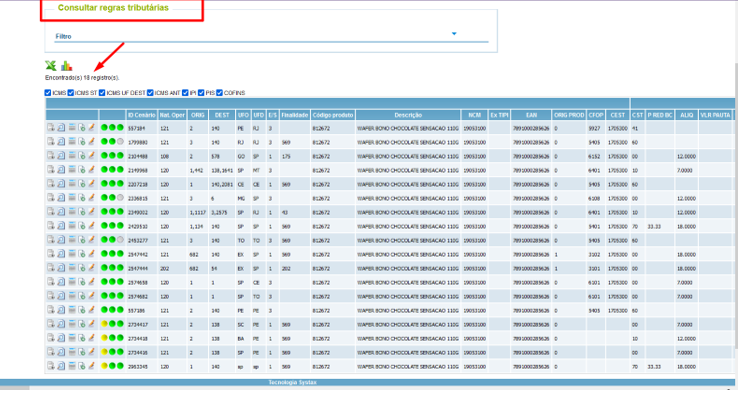742x397 pixels.
Task: Click the Tecnologia Systax footer text
Action: tap(292, 382)
